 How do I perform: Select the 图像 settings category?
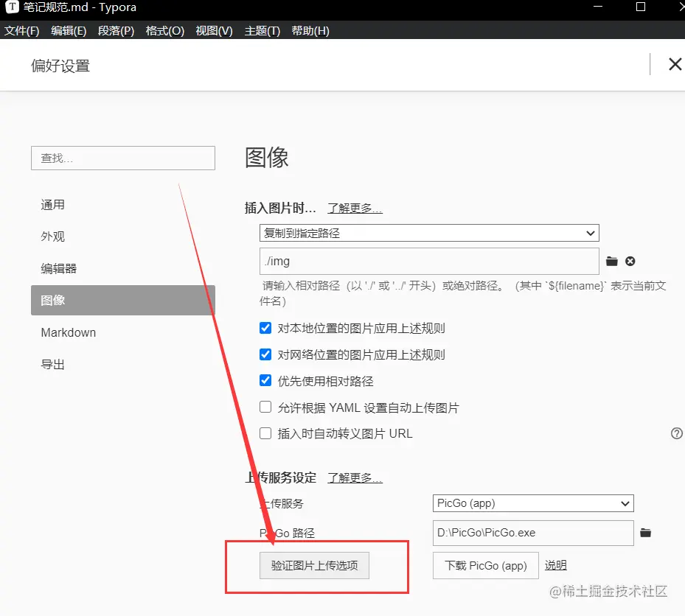[x=122, y=301]
